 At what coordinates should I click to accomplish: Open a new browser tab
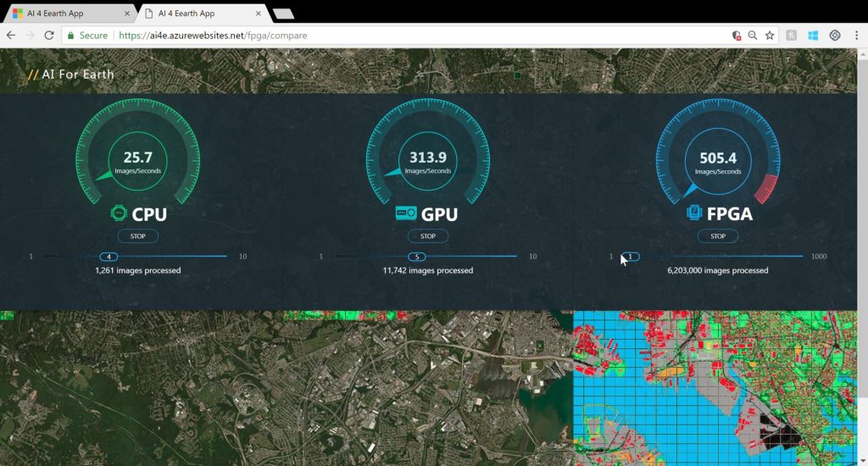coord(283,14)
